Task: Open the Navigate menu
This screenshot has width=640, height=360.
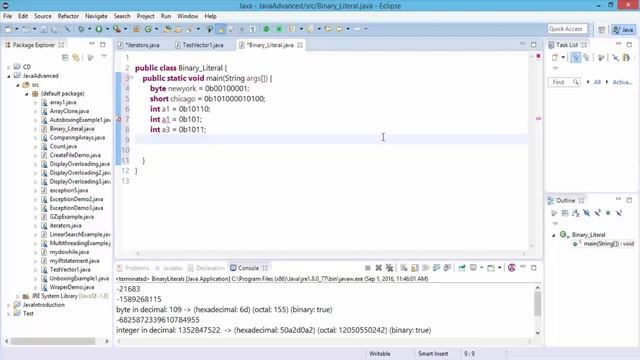Action: 96,16
